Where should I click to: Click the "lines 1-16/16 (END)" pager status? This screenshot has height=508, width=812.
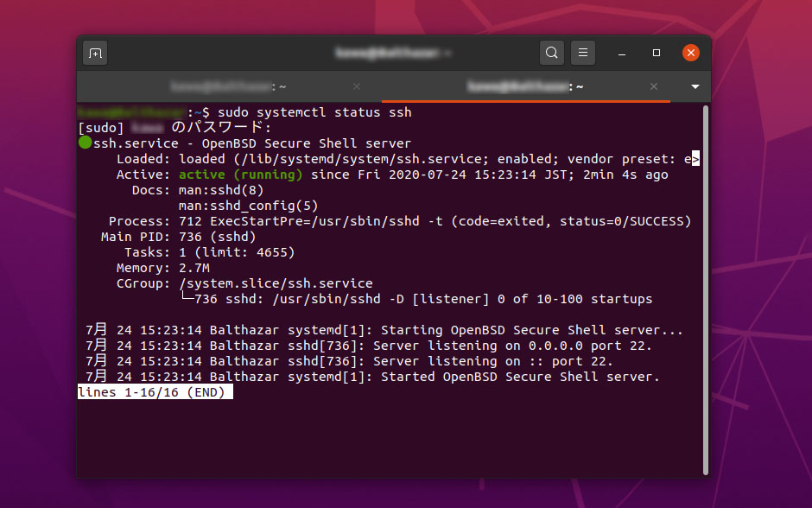tap(155, 392)
